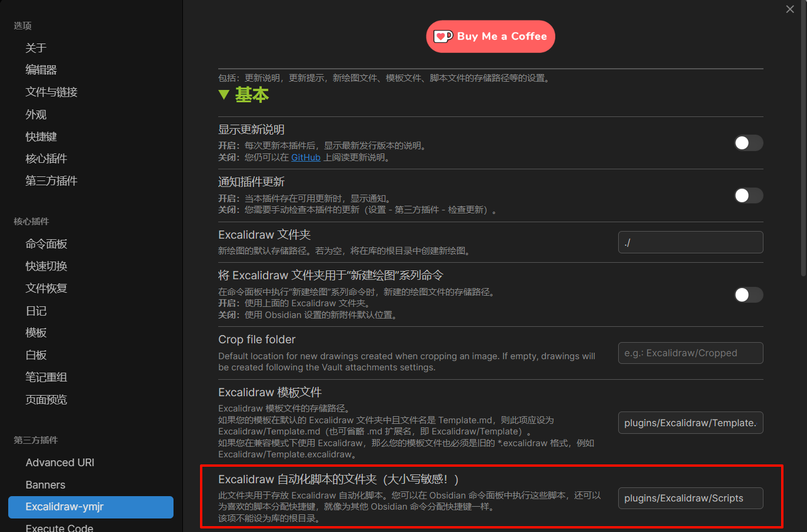Click the 选项 section header
Image resolution: width=807 pixels, height=532 pixels.
tap(23, 26)
